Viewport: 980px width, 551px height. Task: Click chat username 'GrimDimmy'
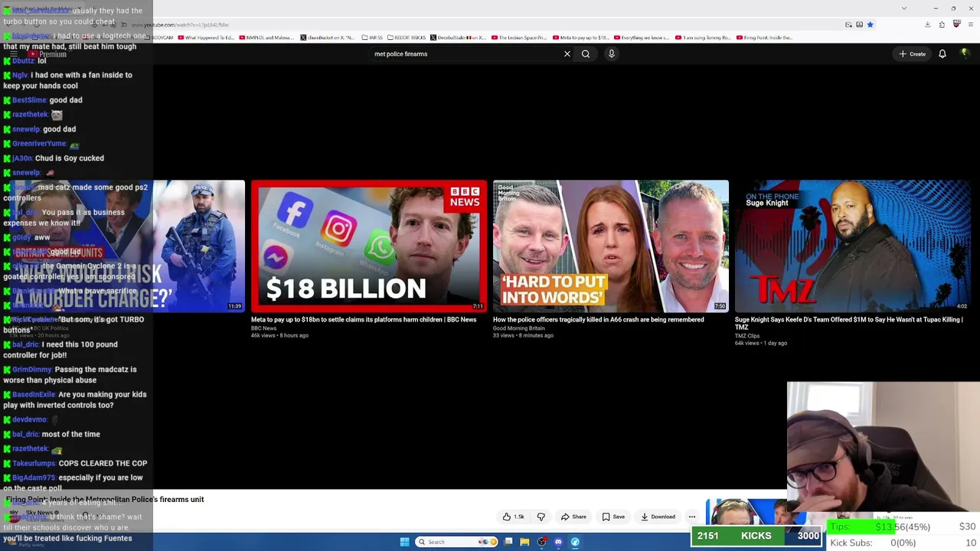(x=31, y=370)
